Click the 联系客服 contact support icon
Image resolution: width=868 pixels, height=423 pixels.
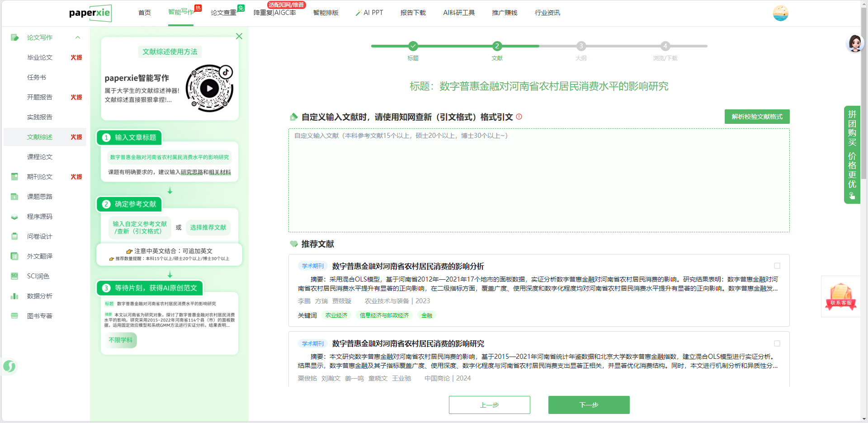pyautogui.click(x=840, y=296)
